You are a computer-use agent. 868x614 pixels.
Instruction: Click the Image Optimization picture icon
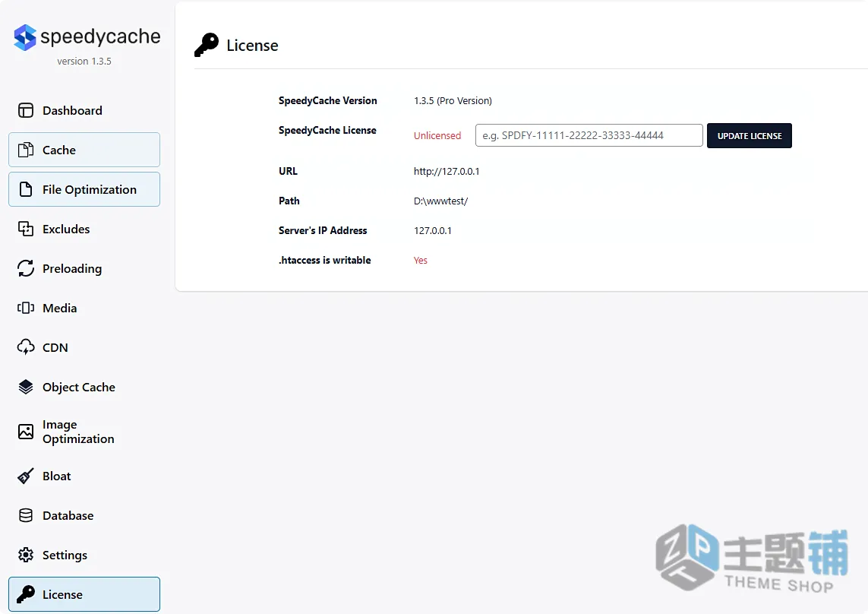[x=26, y=432]
